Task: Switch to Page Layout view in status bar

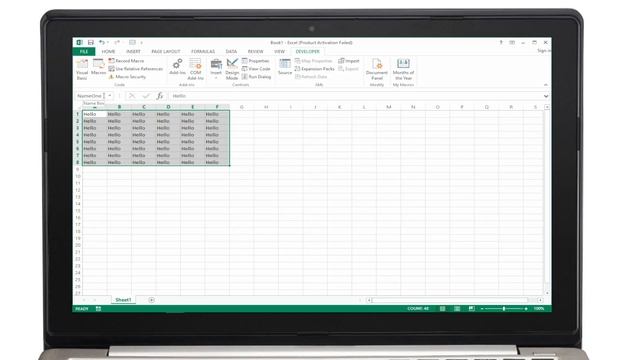Action: coord(457,309)
